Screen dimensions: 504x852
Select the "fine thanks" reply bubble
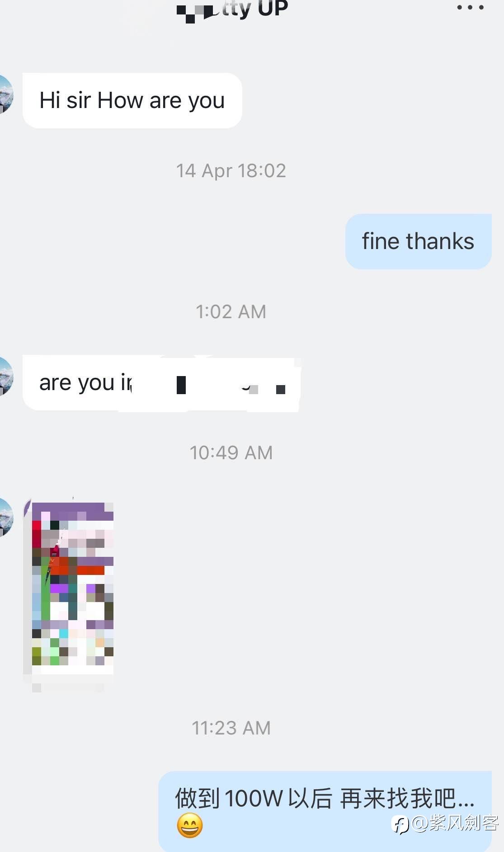click(418, 241)
